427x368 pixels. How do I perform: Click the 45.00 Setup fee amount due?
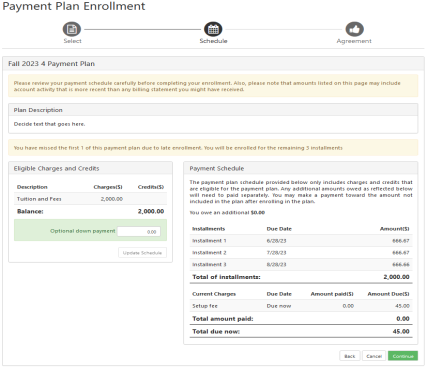(403, 306)
